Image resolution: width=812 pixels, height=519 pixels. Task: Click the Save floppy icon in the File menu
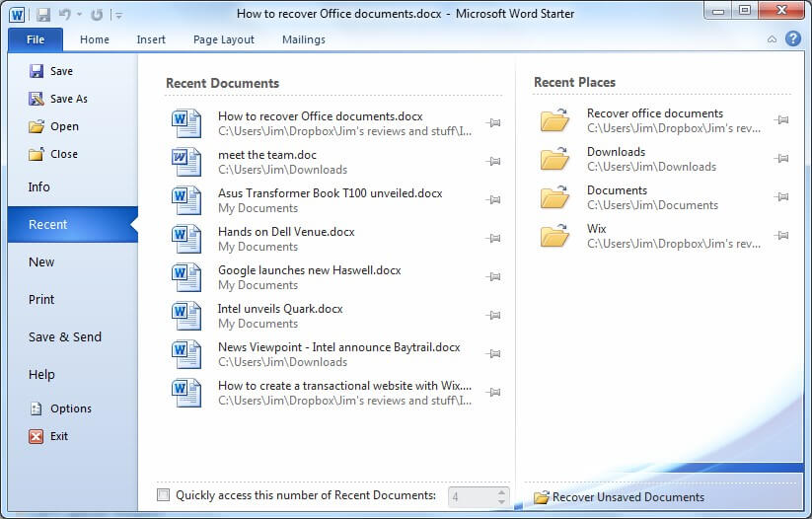pos(37,71)
